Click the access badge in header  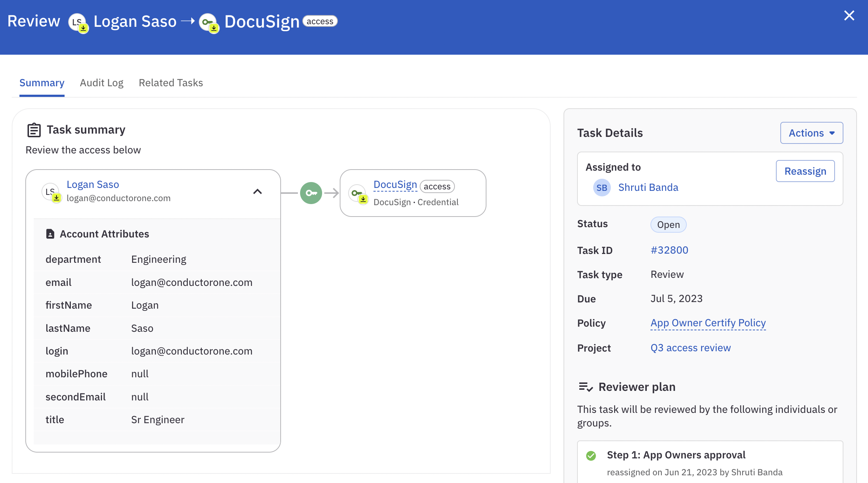[x=320, y=21]
